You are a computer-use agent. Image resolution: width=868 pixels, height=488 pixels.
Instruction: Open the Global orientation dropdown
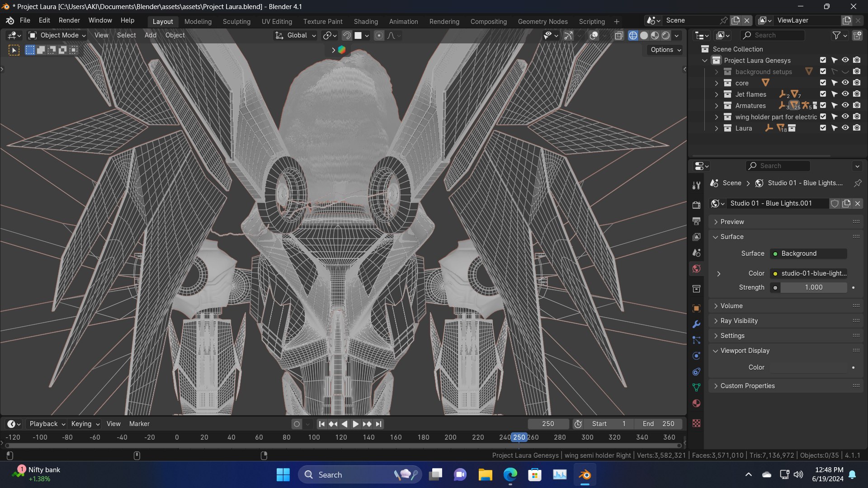[x=295, y=35]
